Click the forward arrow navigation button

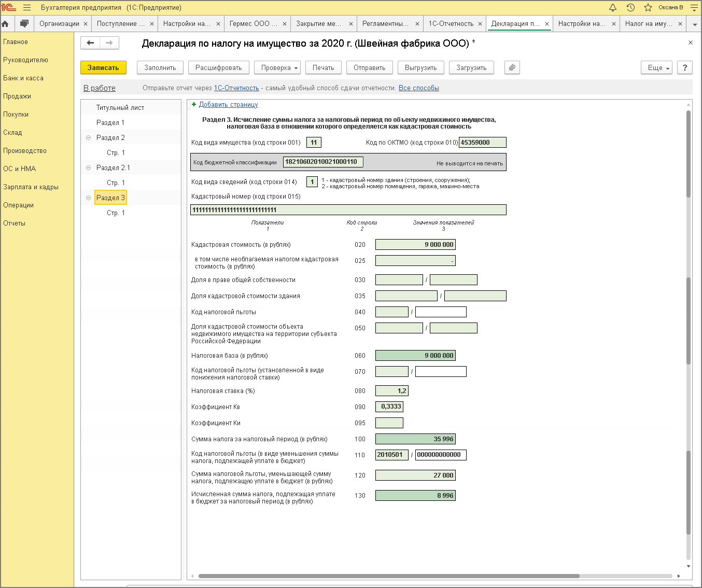coord(109,43)
